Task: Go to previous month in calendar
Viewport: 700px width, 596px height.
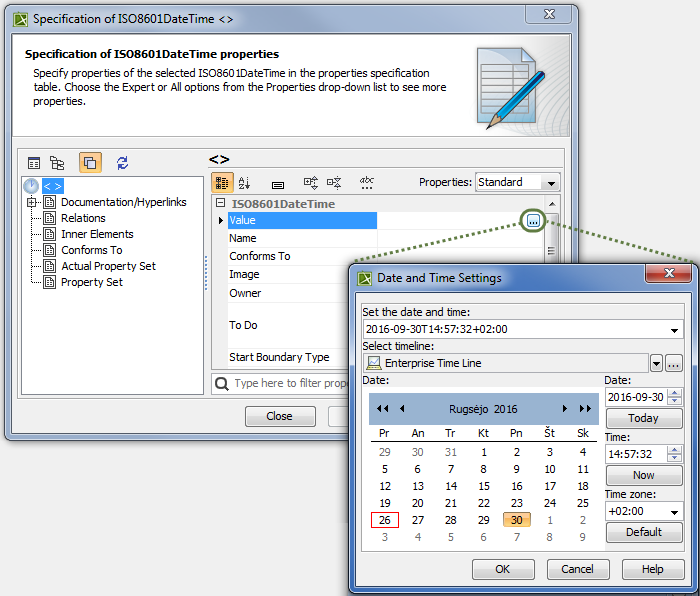Action: (x=402, y=408)
